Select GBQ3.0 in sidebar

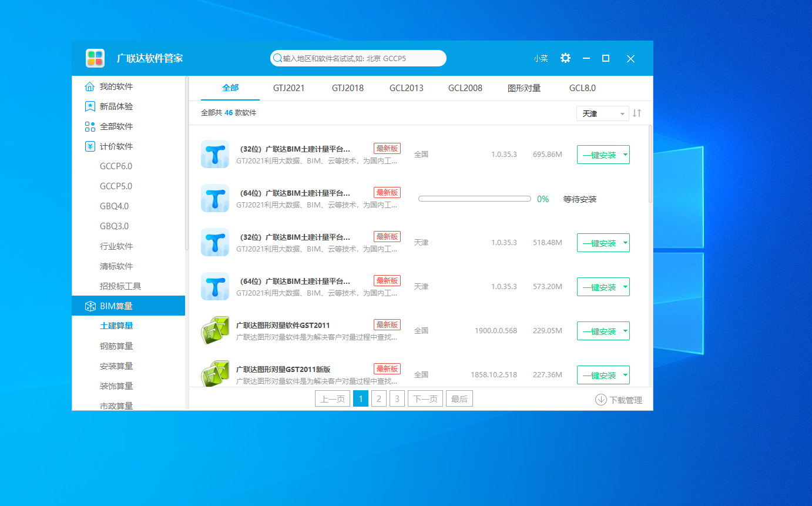point(114,226)
